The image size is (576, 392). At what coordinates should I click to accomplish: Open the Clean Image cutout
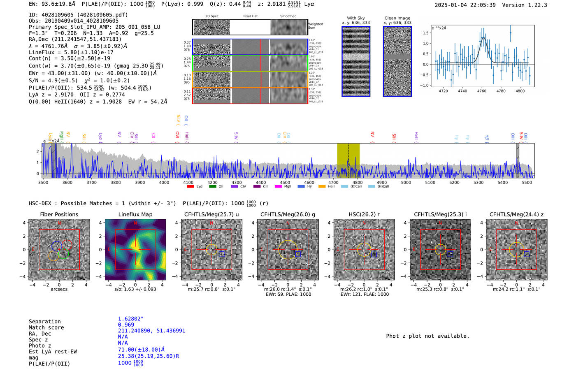click(397, 61)
